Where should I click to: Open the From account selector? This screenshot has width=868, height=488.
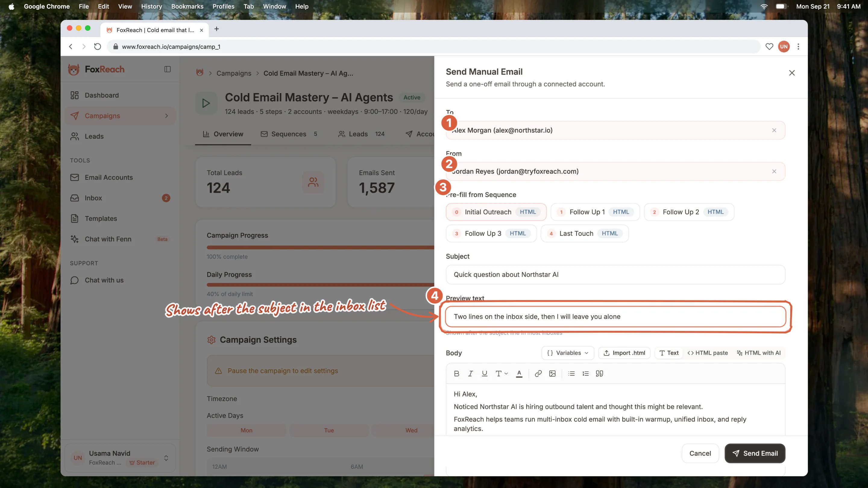tap(615, 171)
